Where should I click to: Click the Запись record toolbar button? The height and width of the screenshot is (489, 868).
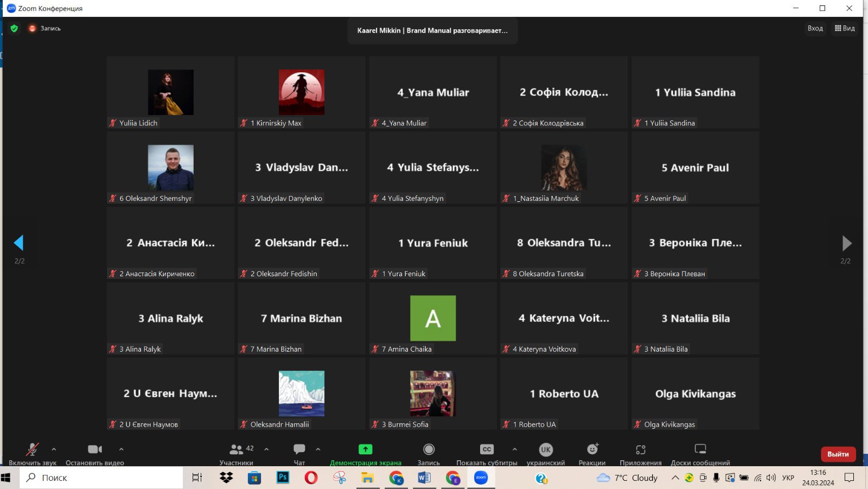429,454
